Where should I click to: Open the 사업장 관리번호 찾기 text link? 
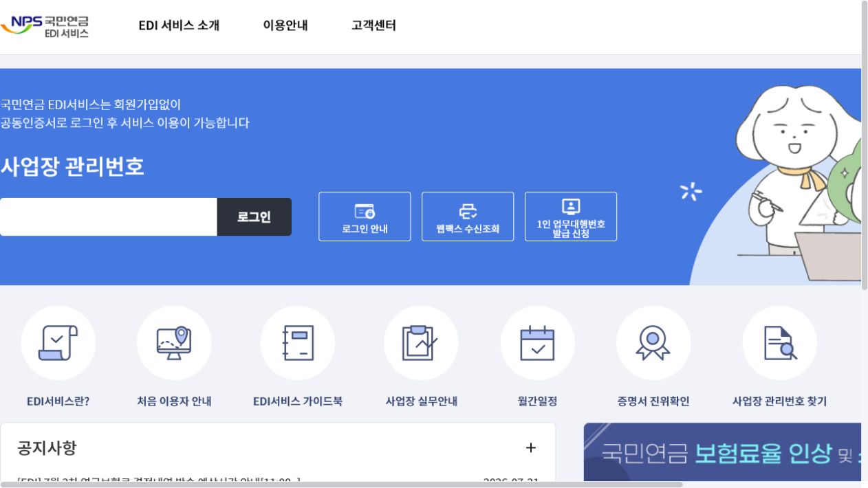[780, 401]
